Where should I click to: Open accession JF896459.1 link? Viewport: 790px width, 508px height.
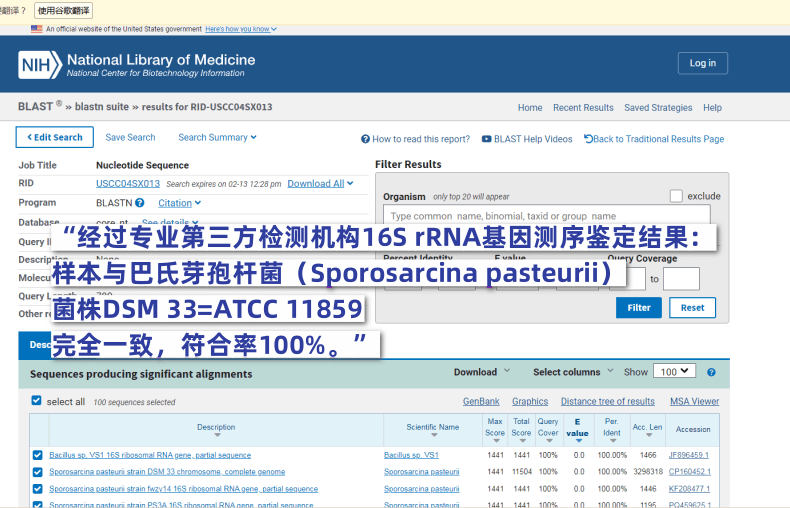(x=688, y=455)
